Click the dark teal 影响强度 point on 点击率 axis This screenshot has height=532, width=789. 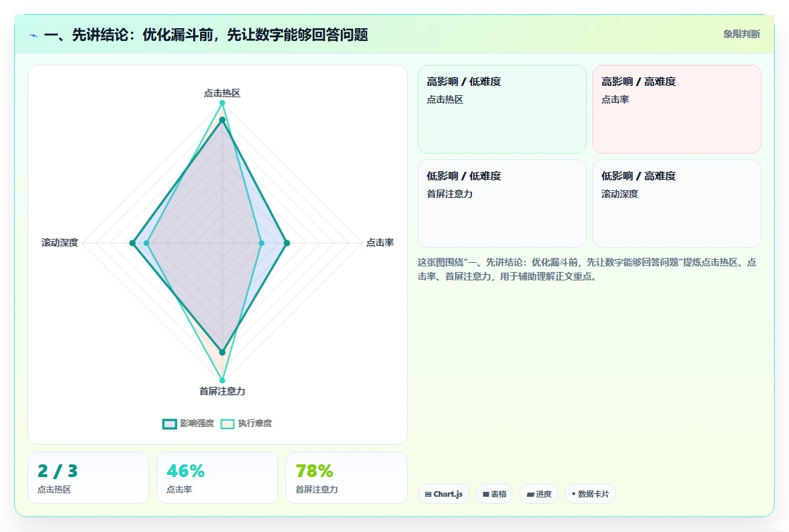pyautogui.click(x=287, y=243)
